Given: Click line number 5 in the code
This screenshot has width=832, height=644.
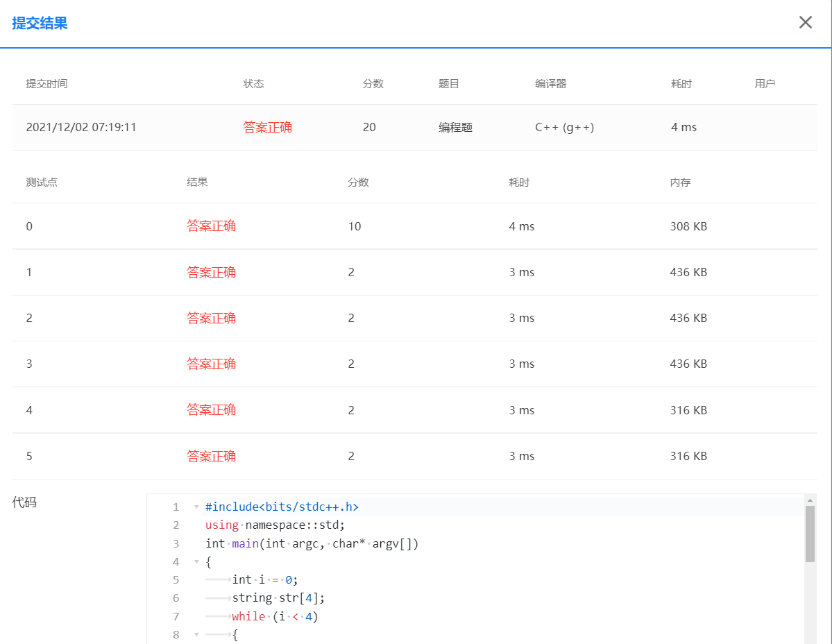Looking at the screenshot, I should click(175, 579).
